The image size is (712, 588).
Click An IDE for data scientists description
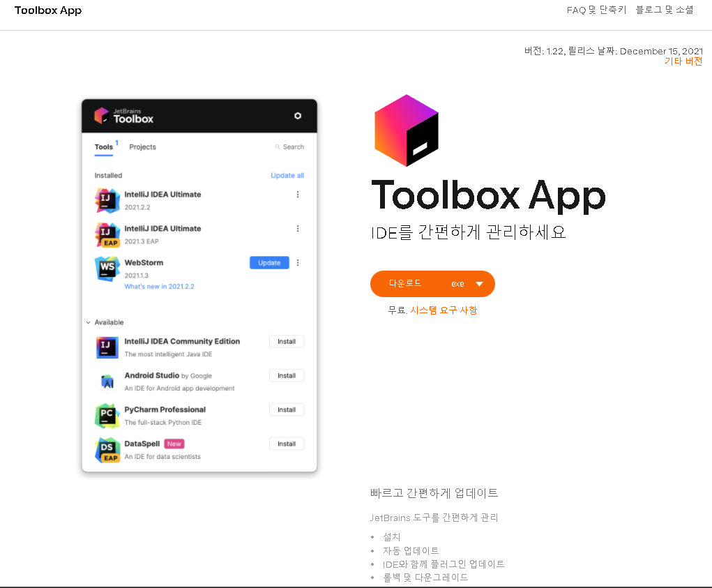pos(162,457)
